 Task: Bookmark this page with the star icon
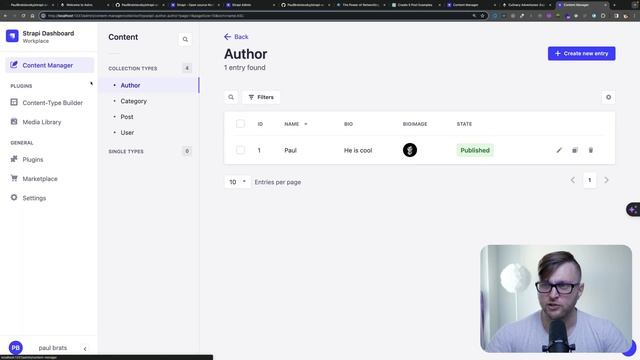[482, 16]
